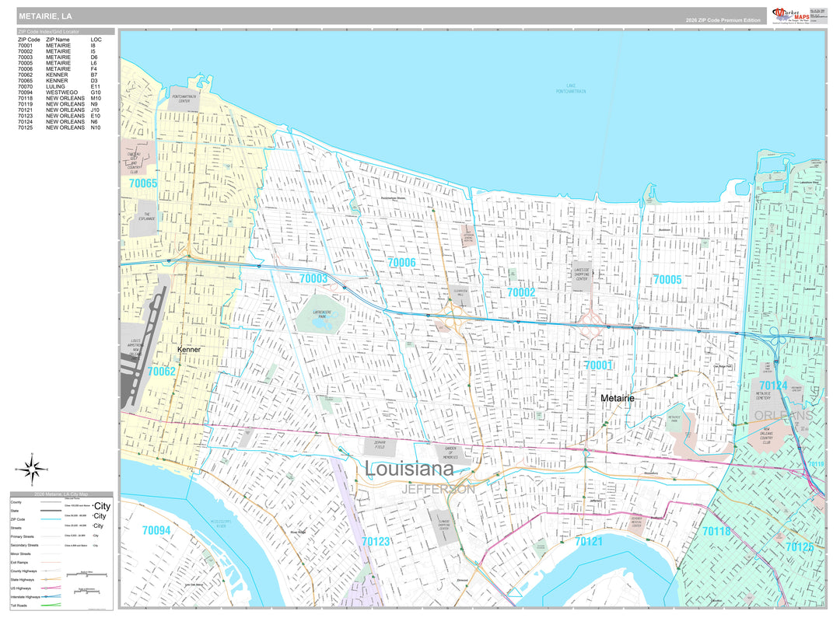Click the County legend label
Screen dimensions: 840x618
tap(16, 502)
